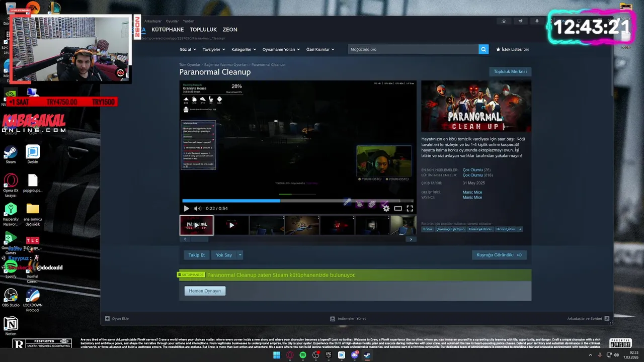Viewport: 644px width, 362px height.
Task: Open İndirmeleri Yönet downloads
Action: (348, 319)
